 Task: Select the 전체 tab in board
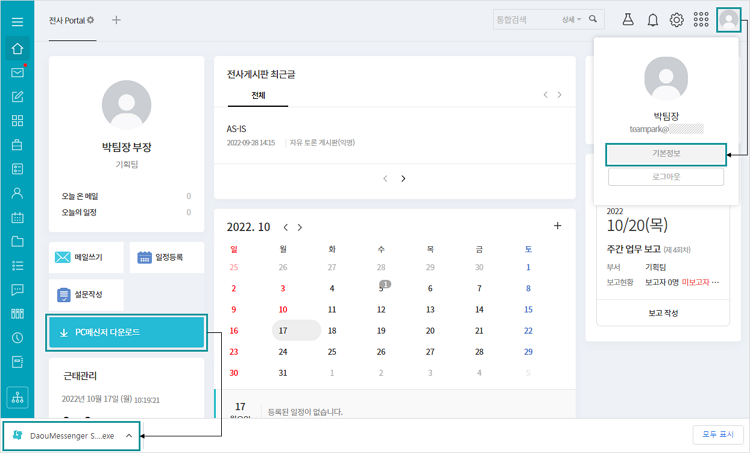click(258, 94)
